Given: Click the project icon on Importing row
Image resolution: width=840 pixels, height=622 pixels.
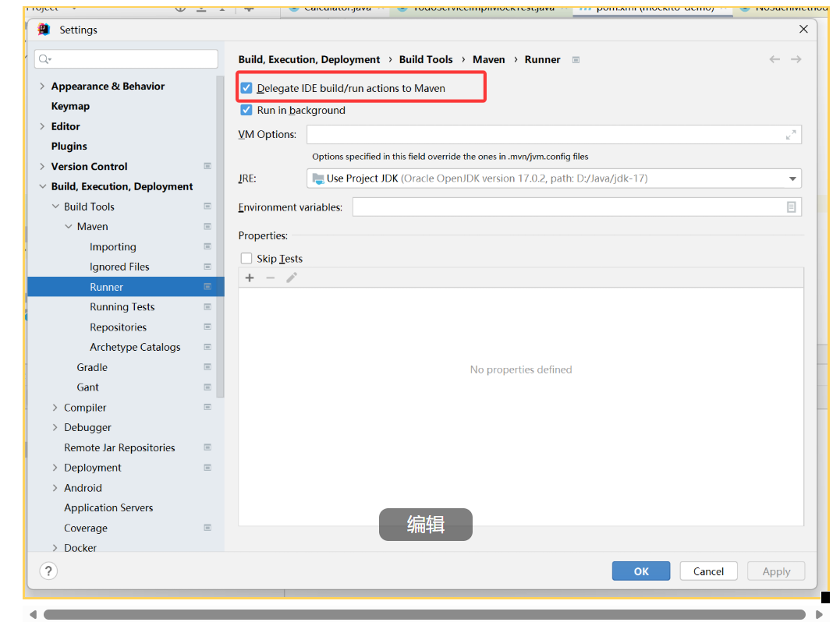Looking at the screenshot, I should point(207,247).
